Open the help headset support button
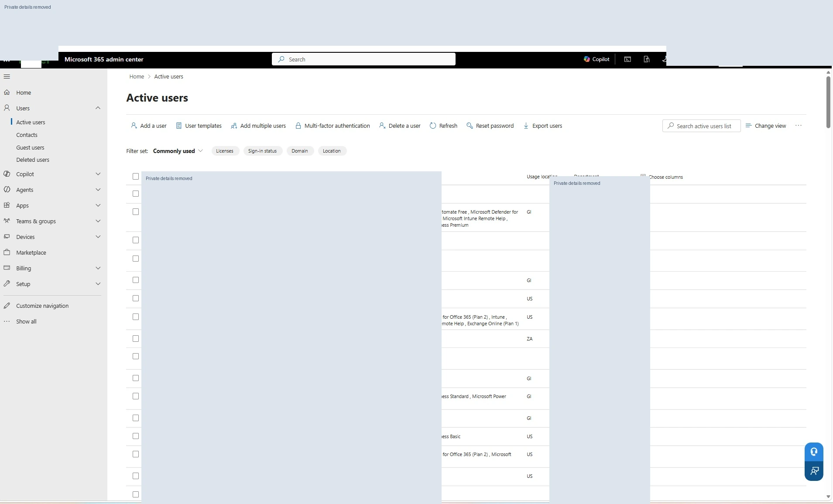This screenshot has width=833, height=504. pos(814,452)
